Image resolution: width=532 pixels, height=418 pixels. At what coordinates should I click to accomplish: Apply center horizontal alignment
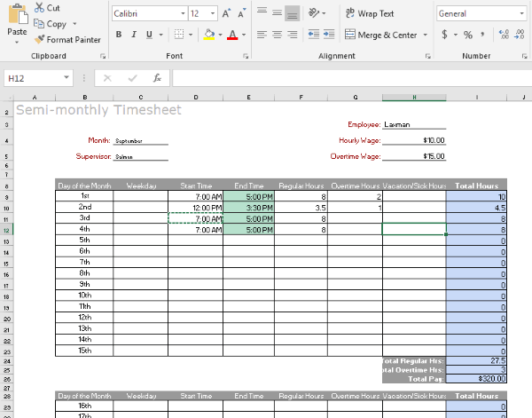pos(278,35)
